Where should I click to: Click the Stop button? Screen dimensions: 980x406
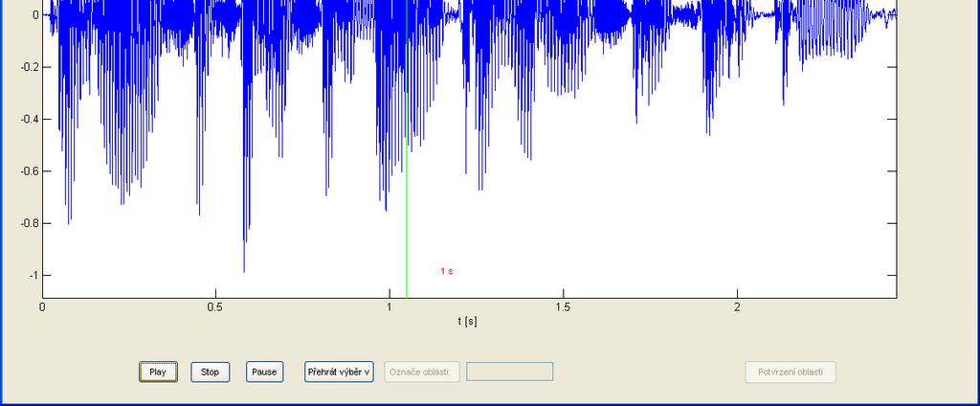pos(210,372)
